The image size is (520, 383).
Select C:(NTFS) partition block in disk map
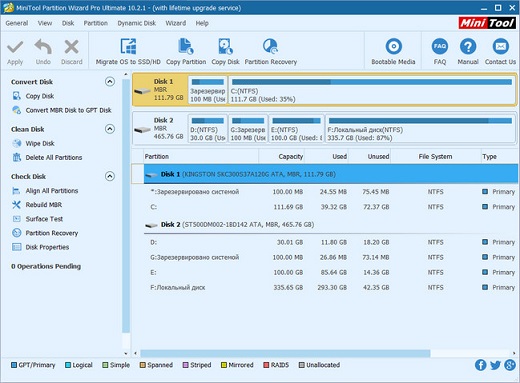click(x=371, y=90)
